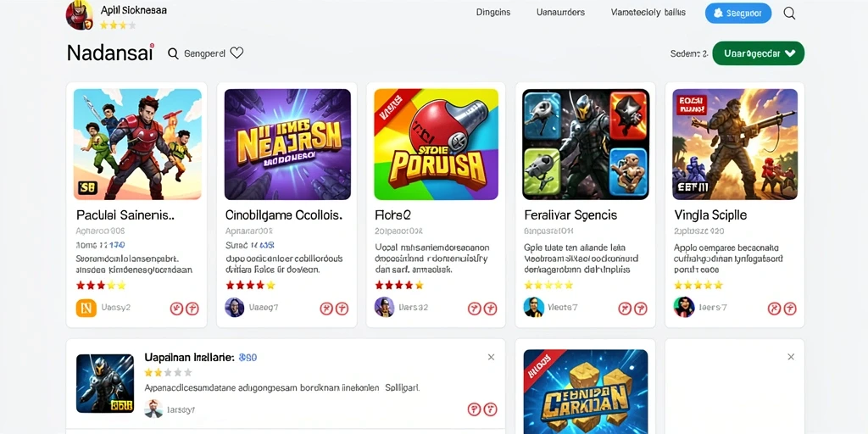Open the profile avatar beside Aplil Sioknesaa
This screenshot has height=434, width=868.
(x=79, y=15)
